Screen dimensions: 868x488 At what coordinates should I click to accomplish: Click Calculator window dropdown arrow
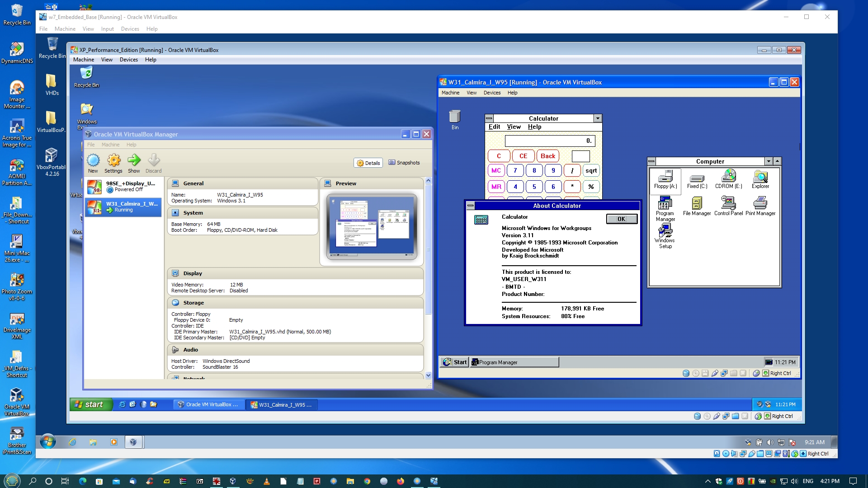tap(598, 118)
